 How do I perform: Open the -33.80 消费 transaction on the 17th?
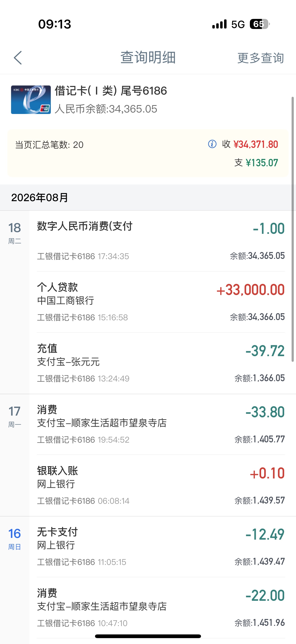tap(161, 424)
